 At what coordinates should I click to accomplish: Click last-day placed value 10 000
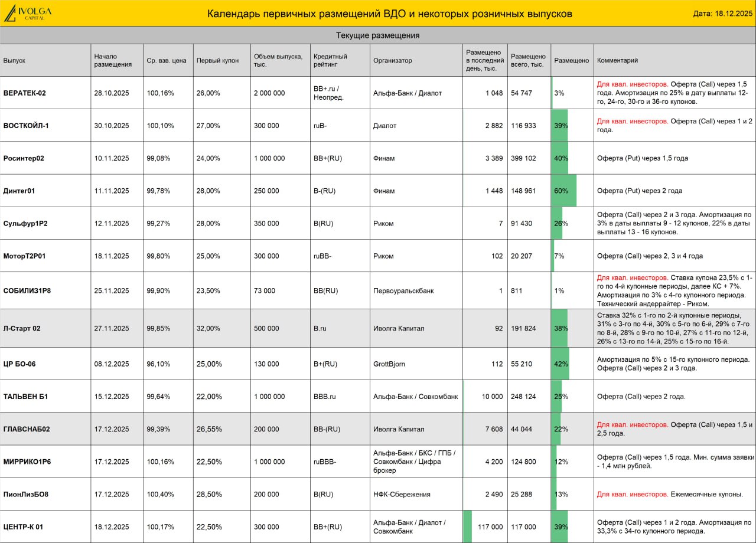[492, 396]
